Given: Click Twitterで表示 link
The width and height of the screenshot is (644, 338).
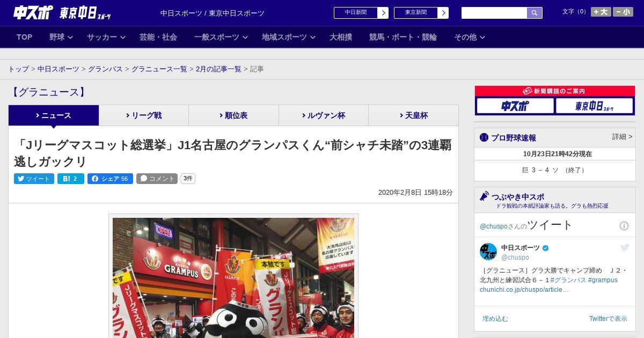Looking at the screenshot, I should [608, 319].
